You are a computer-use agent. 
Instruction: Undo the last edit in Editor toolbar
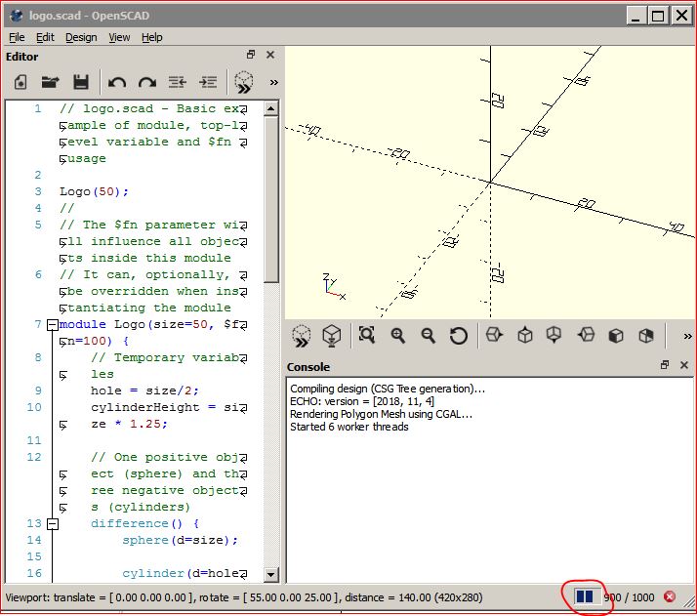117,83
